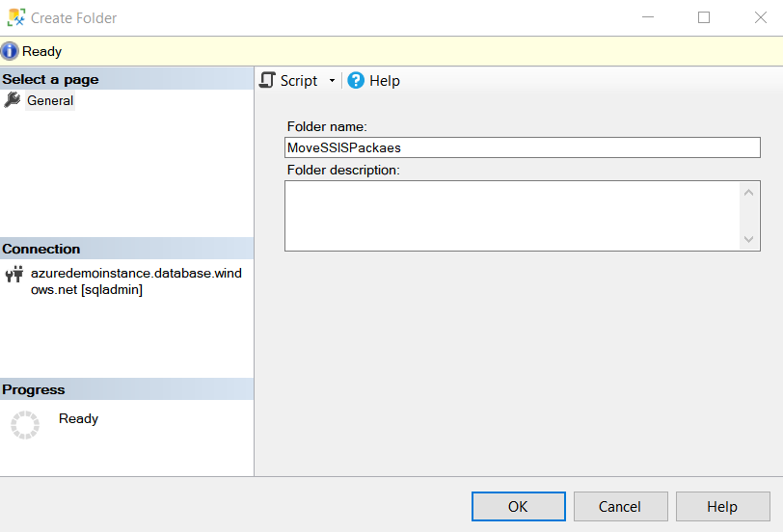
Task: Click the blue Help question icon
Action: [x=356, y=81]
